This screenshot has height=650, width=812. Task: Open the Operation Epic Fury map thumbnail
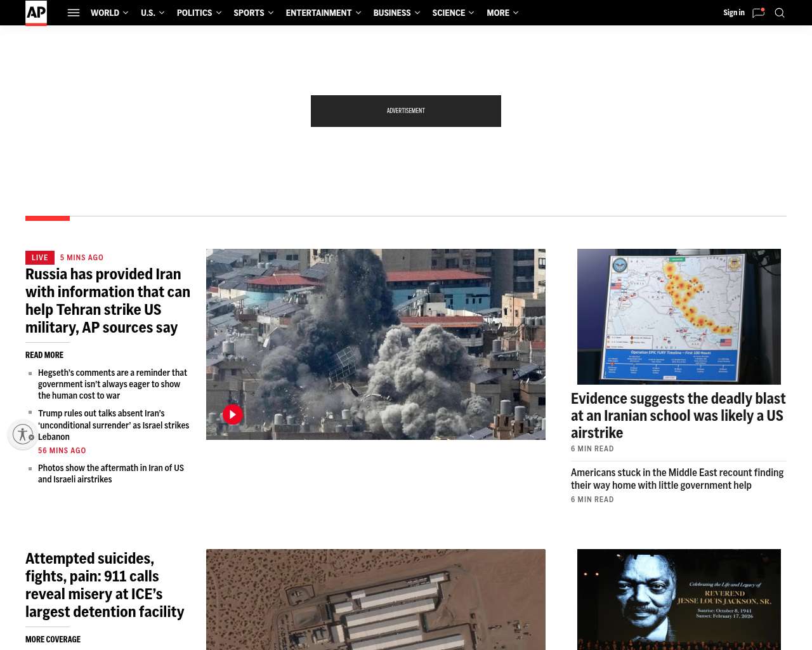point(679,317)
